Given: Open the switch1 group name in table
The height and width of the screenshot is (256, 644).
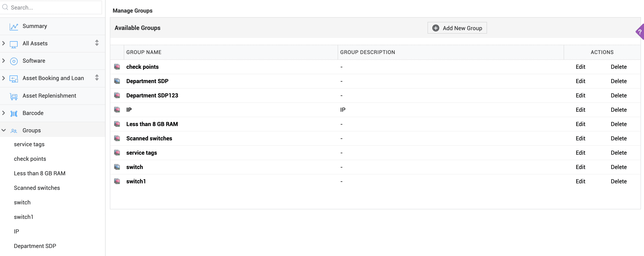Looking at the screenshot, I should (136, 181).
